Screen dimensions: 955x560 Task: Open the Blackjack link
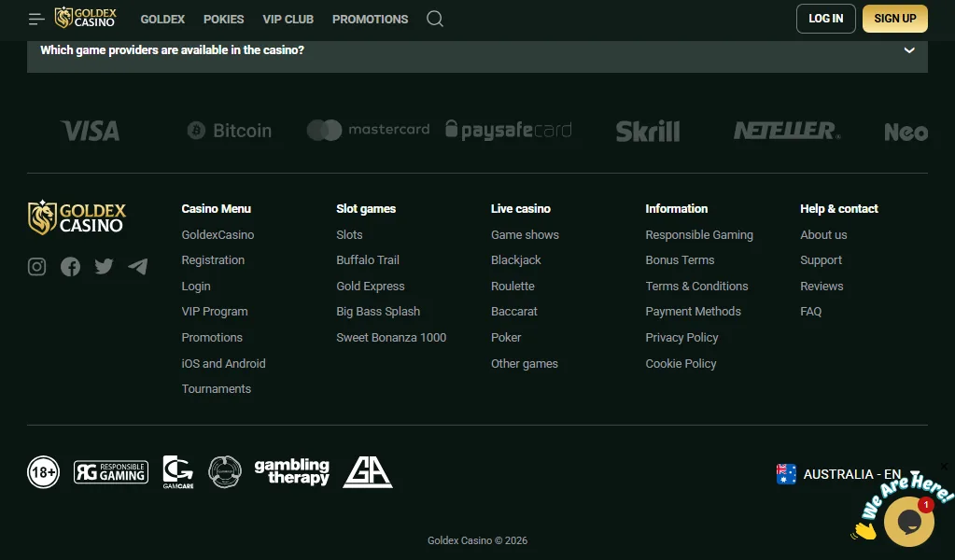[x=516, y=259]
